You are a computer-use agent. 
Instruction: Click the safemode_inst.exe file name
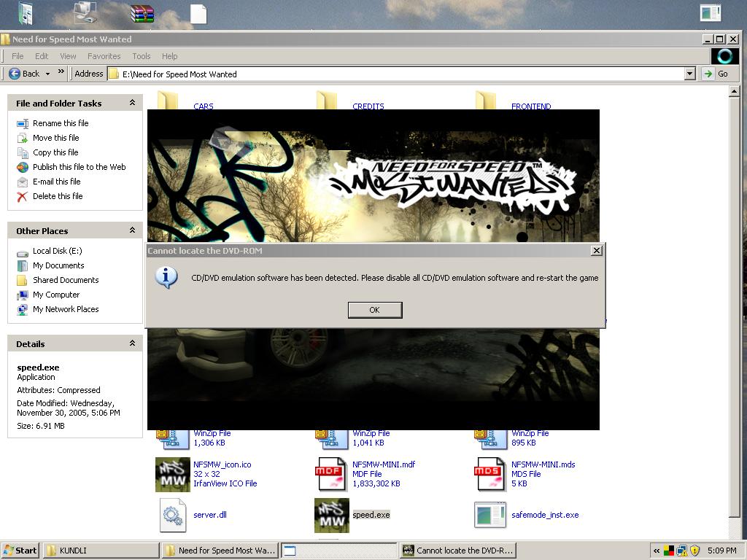(x=545, y=515)
